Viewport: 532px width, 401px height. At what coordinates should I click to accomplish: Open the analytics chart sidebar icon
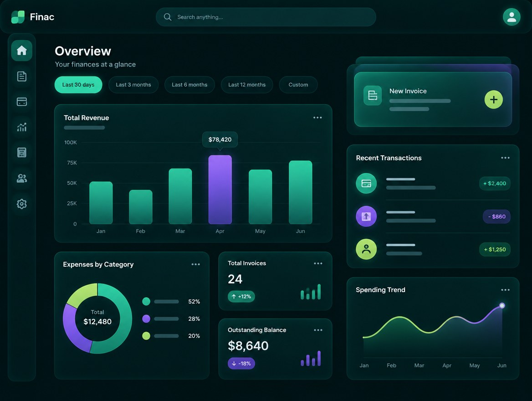tap(22, 127)
